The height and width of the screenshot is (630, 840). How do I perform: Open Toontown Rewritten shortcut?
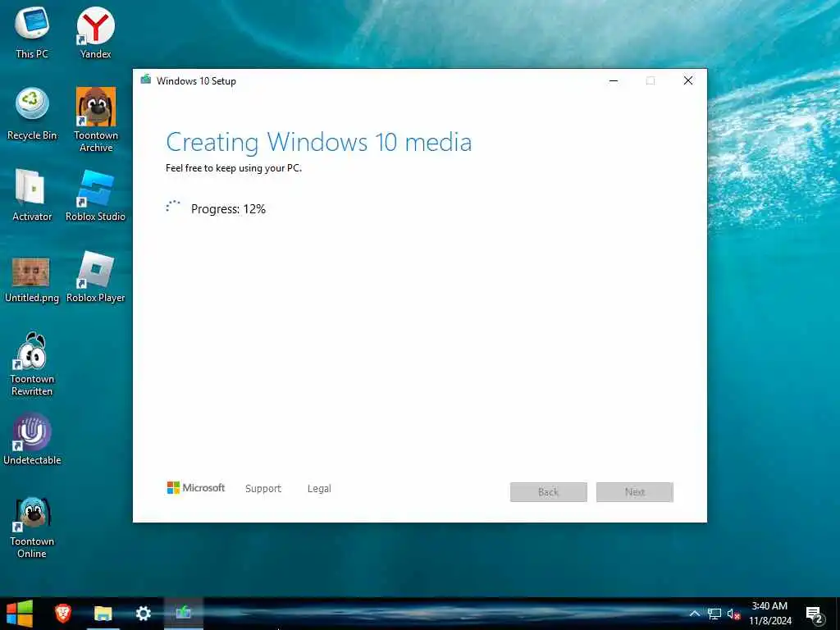tap(32, 363)
